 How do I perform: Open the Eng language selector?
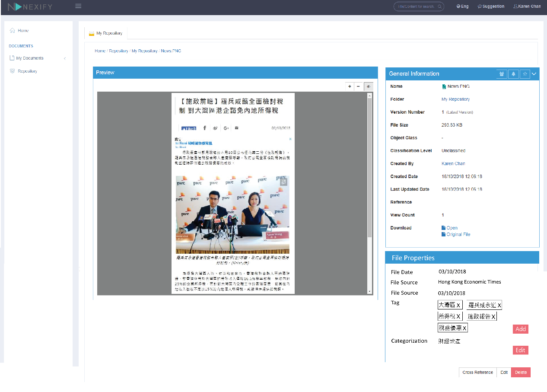[462, 6]
